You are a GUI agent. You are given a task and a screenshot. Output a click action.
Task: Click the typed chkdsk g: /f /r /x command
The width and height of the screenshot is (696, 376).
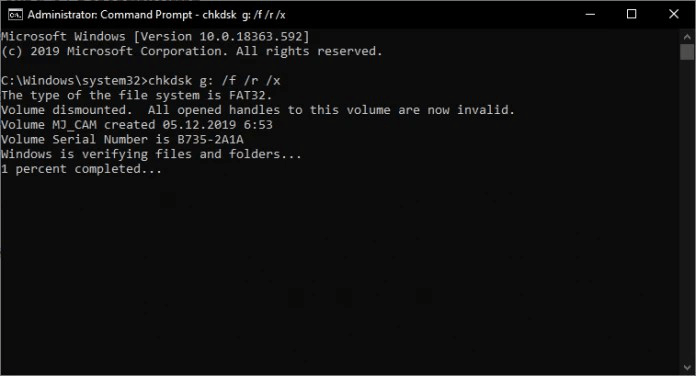[214, 81]
